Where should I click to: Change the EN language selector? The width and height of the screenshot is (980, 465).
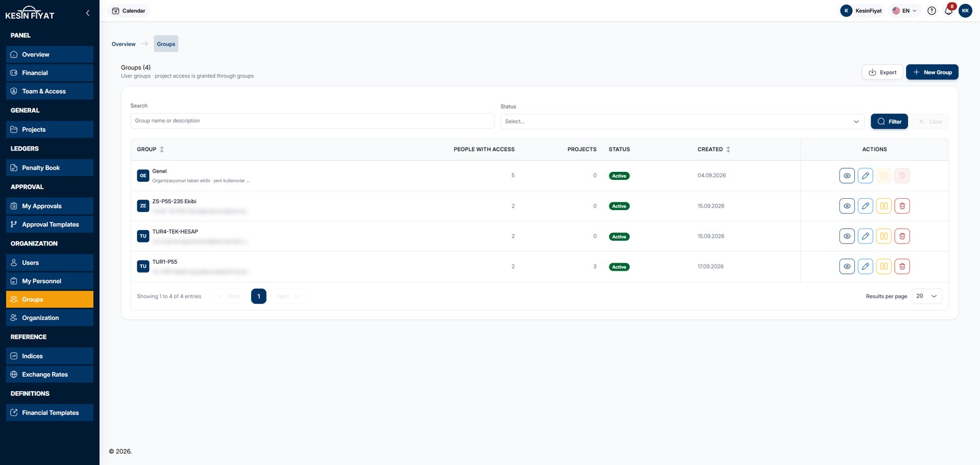point(904,11)
